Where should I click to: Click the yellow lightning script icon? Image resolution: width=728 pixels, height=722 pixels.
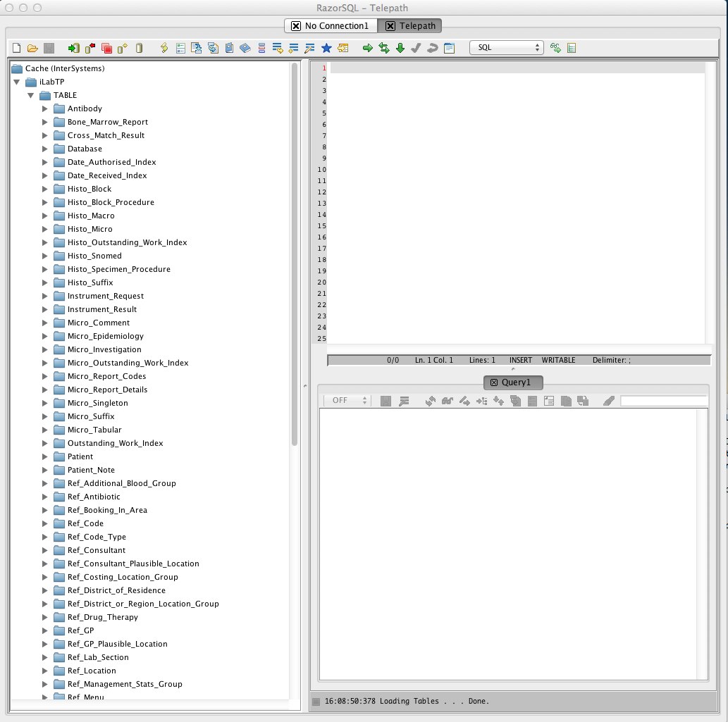(x=164, y=48)
